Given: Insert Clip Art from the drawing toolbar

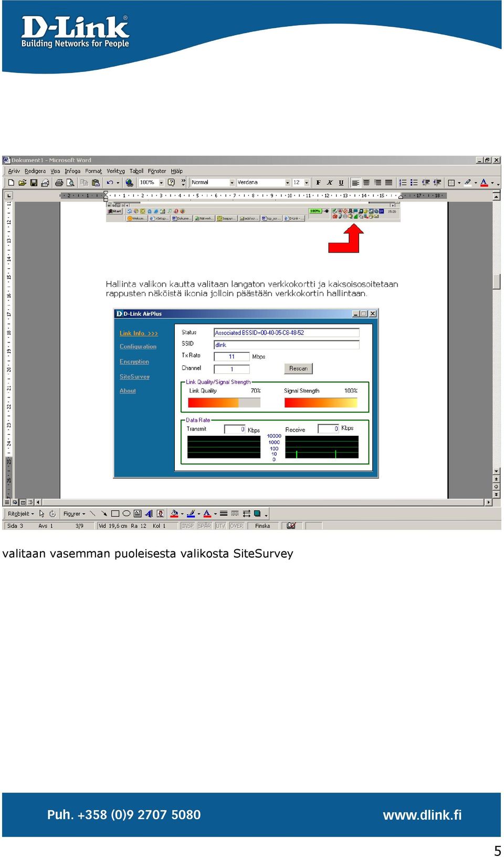Looking at the screenshot, I should click(160, 514).
